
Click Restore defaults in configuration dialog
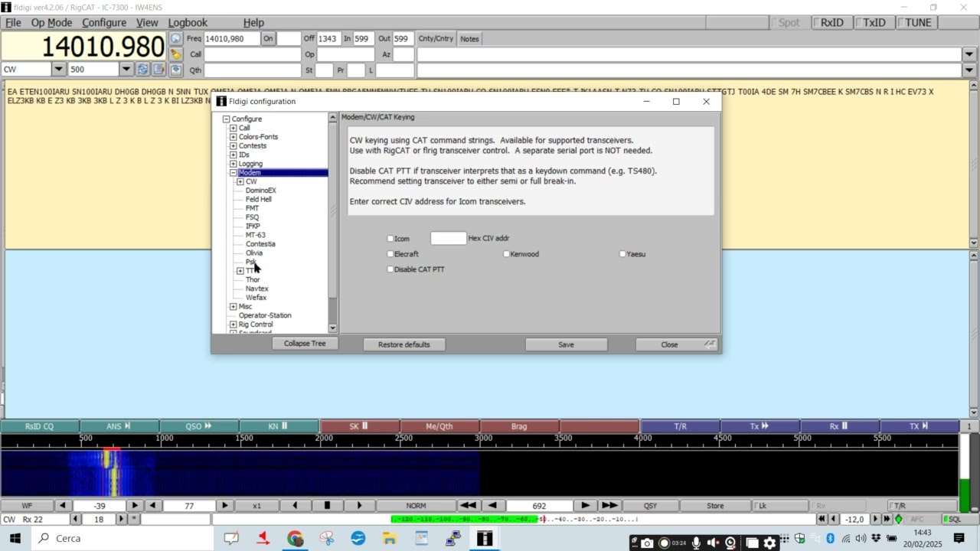(x=403, y=344)
